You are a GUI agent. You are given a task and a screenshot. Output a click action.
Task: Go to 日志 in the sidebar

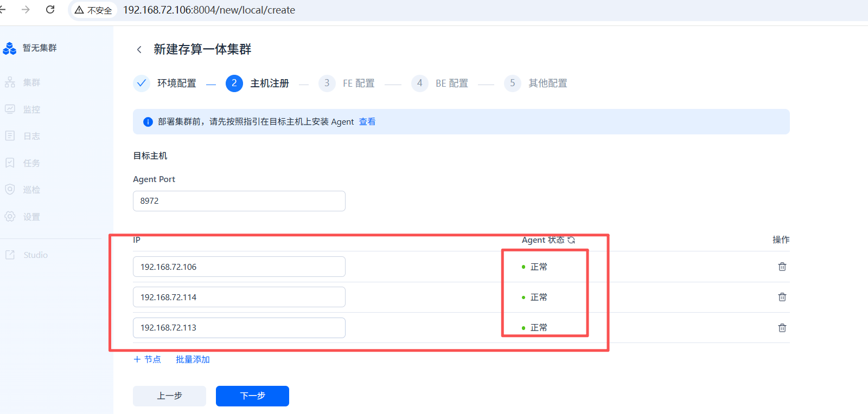coord(31,136)
